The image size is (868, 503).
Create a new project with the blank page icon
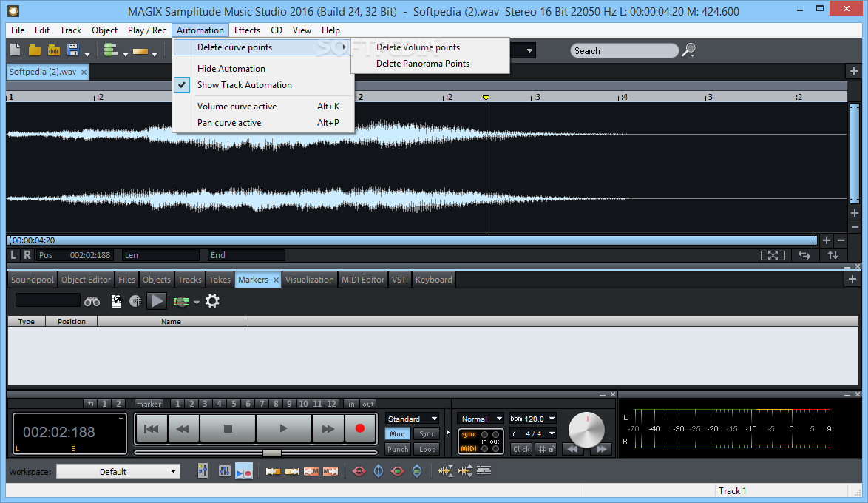click(x=16, y=50)
